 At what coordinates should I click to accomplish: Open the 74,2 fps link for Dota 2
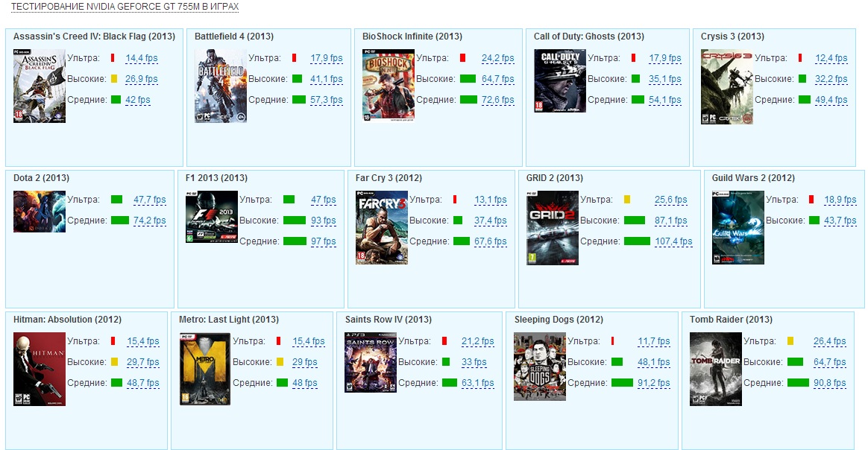coord(149,221)
